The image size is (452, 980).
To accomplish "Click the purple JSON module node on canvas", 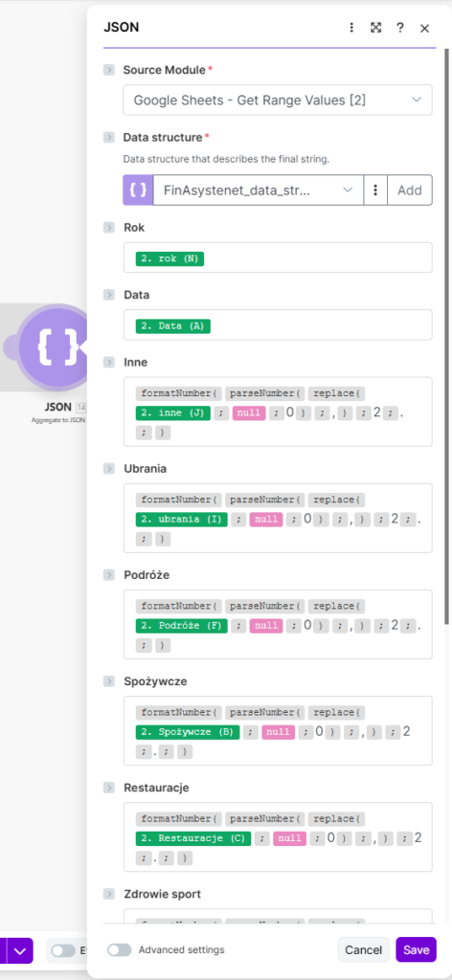I will [x=56, y=348].
